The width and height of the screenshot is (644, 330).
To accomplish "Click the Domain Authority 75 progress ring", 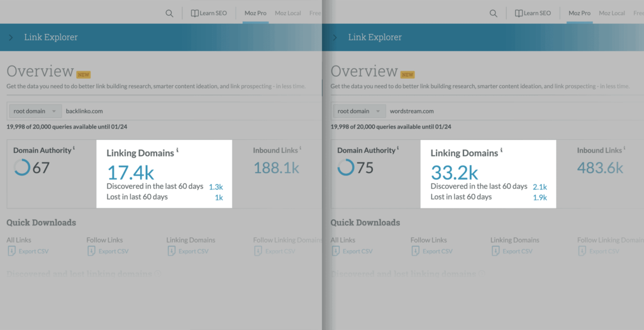I will tap(346, 168).
